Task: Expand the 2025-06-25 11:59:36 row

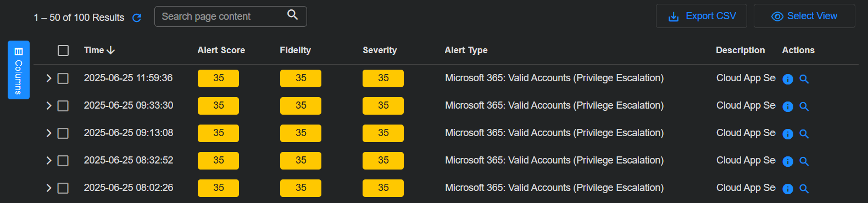Action: click(49, 78)
